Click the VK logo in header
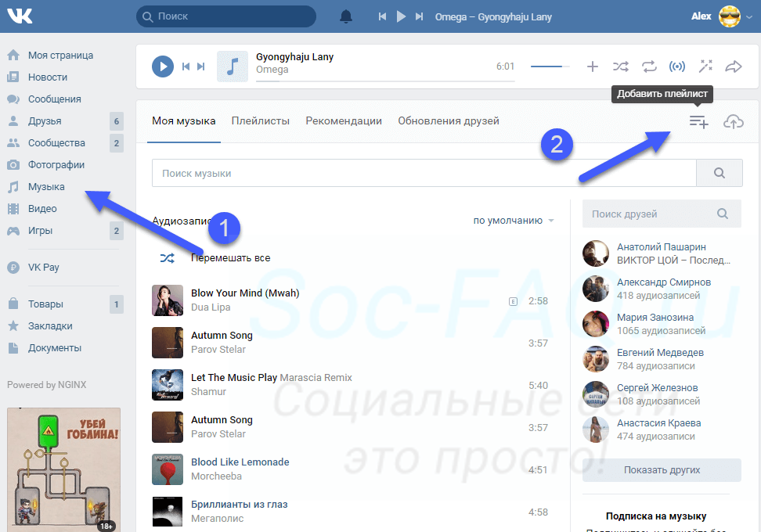761x532 pixels. 20,16
